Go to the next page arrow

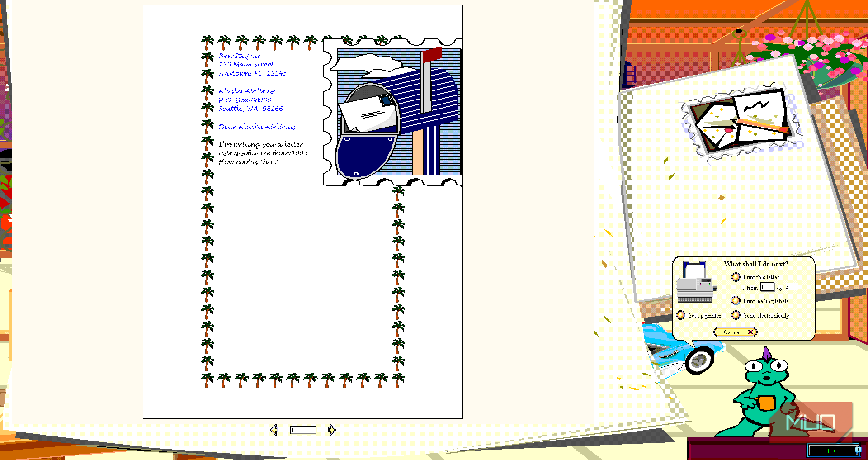pos(332,430)
